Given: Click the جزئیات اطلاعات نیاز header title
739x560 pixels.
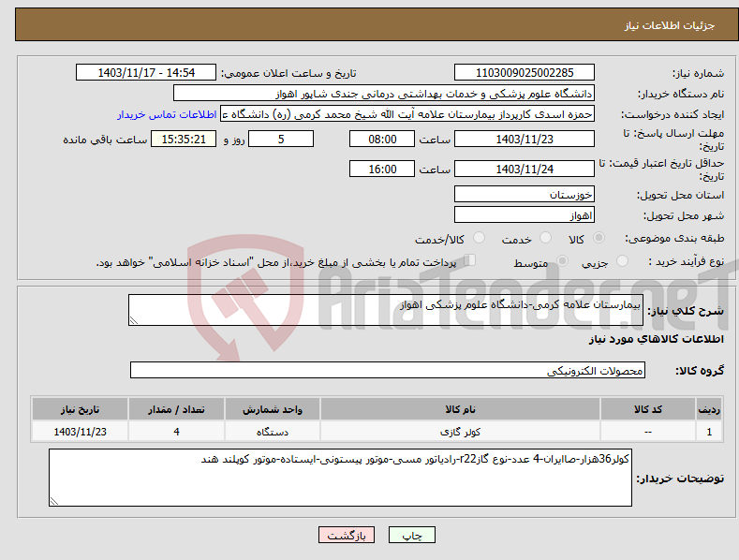Looking at the screenshot, I should coord(670,25).
